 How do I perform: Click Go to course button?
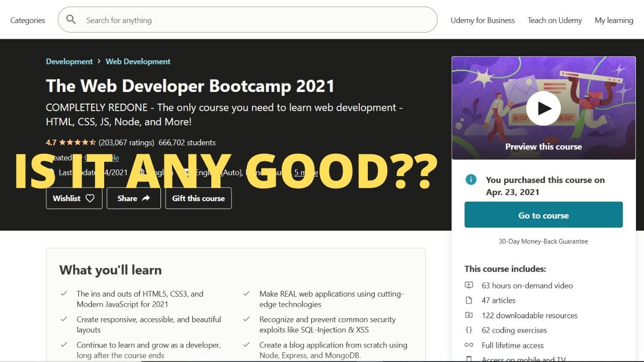pos(543,215)
